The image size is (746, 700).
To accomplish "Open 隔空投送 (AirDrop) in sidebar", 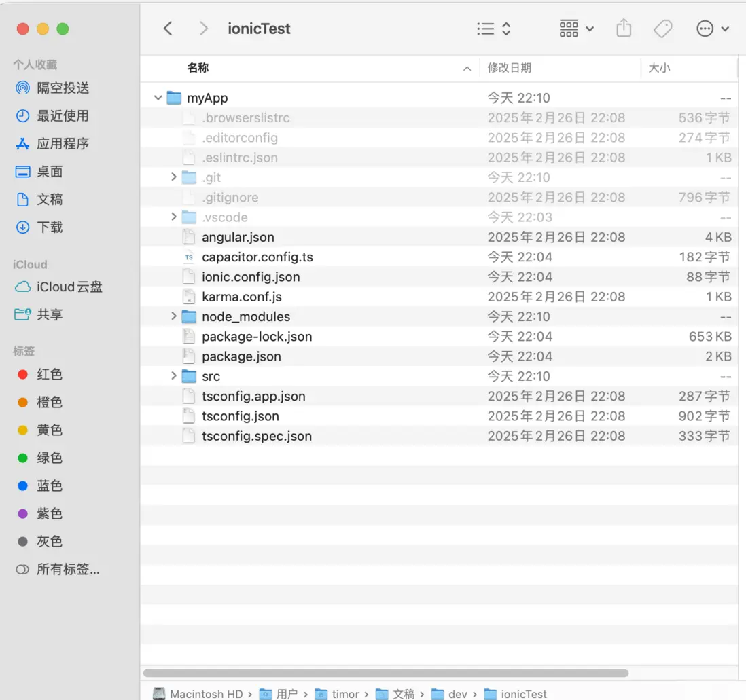I will coord(53,88).
